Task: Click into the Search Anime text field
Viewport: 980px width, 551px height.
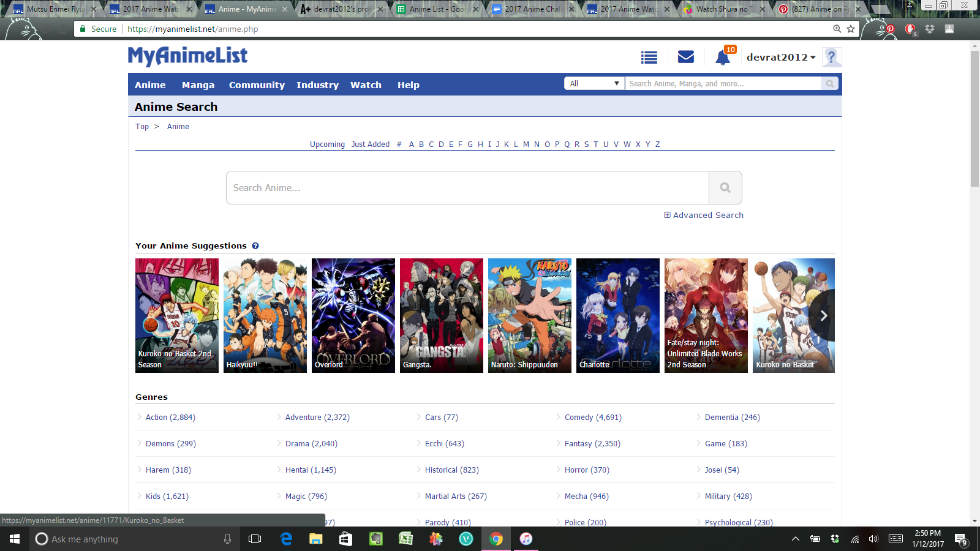Action: point(467,188)
